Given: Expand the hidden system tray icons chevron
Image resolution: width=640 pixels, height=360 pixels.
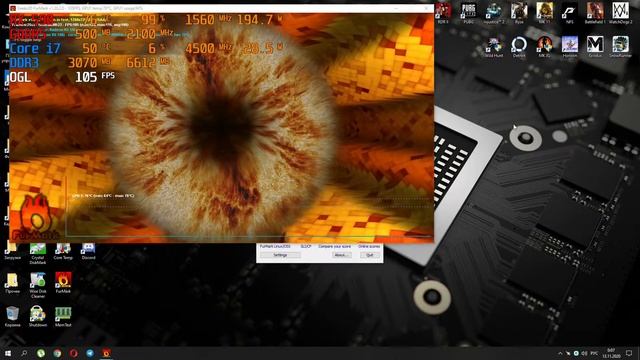Looking at the screenshot, I should point(560,353).
